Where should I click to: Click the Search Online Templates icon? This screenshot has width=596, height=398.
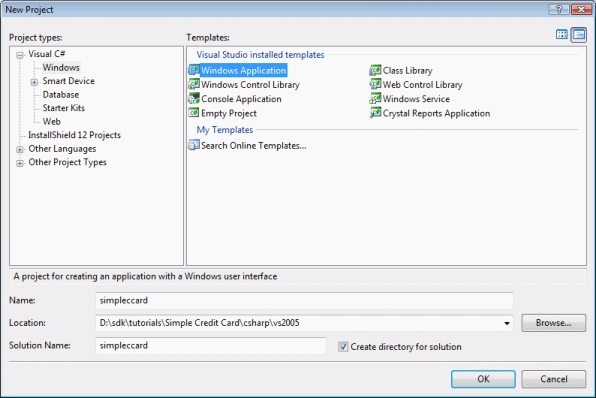tap(194, 145)
